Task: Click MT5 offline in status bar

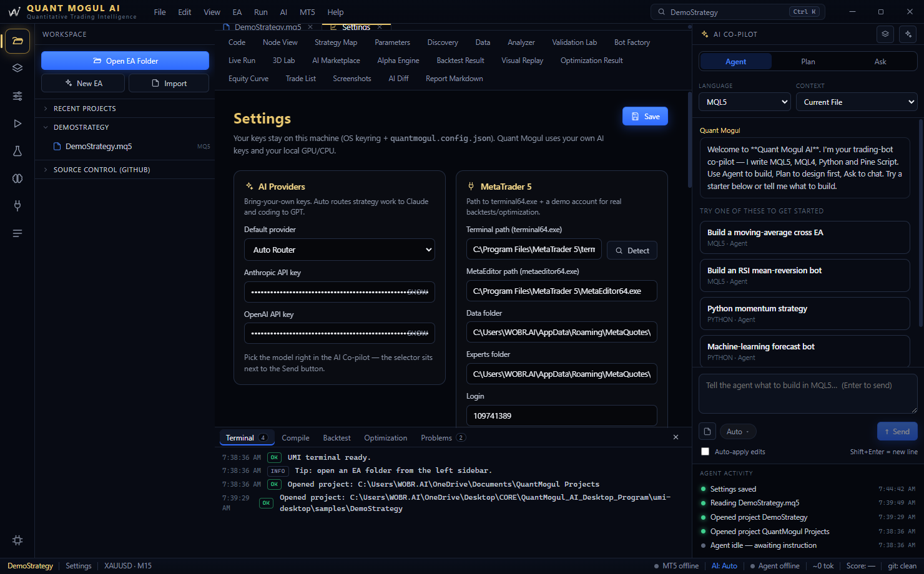Action: (x=676, y=566)
